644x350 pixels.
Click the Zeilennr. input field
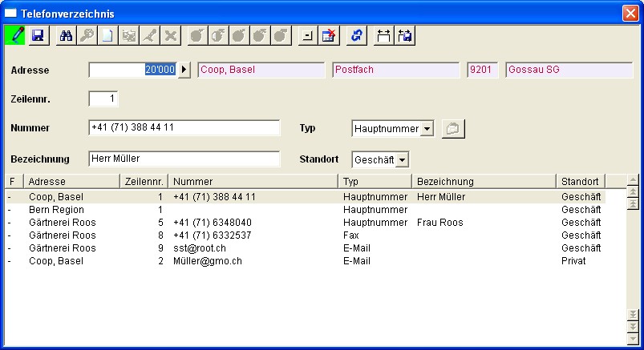tap(103, 99)
